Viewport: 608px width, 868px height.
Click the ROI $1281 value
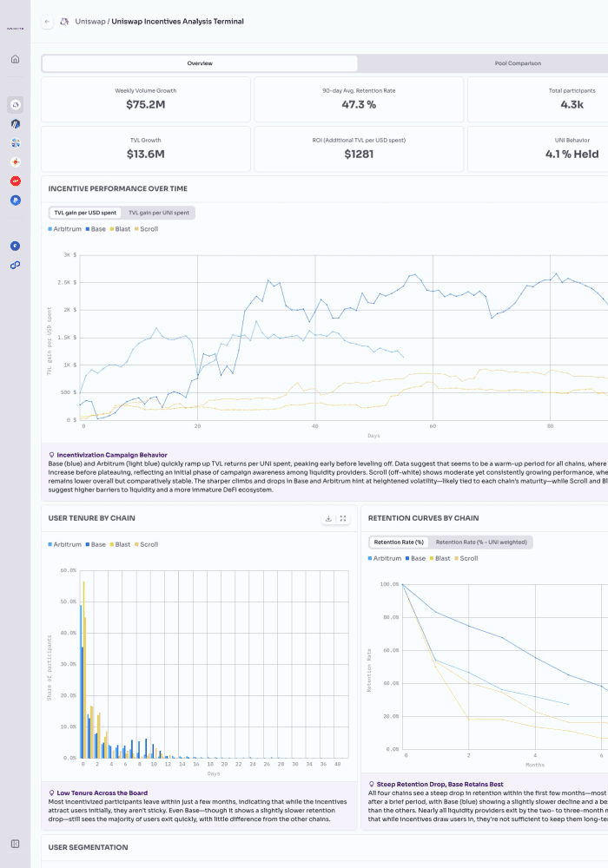359,155
